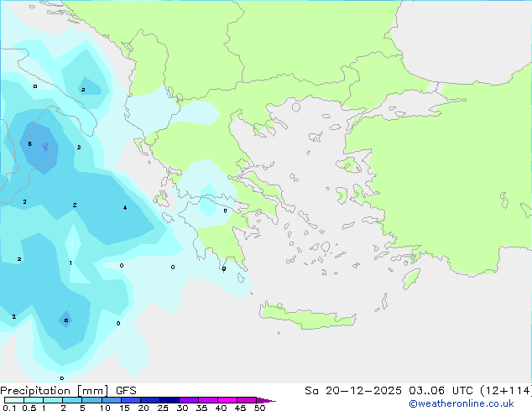The width and height of the screenshot is (532, 411).
Task: Click the 0.1–0.5 mm legend swatch
Action: (x=14, y=400)
